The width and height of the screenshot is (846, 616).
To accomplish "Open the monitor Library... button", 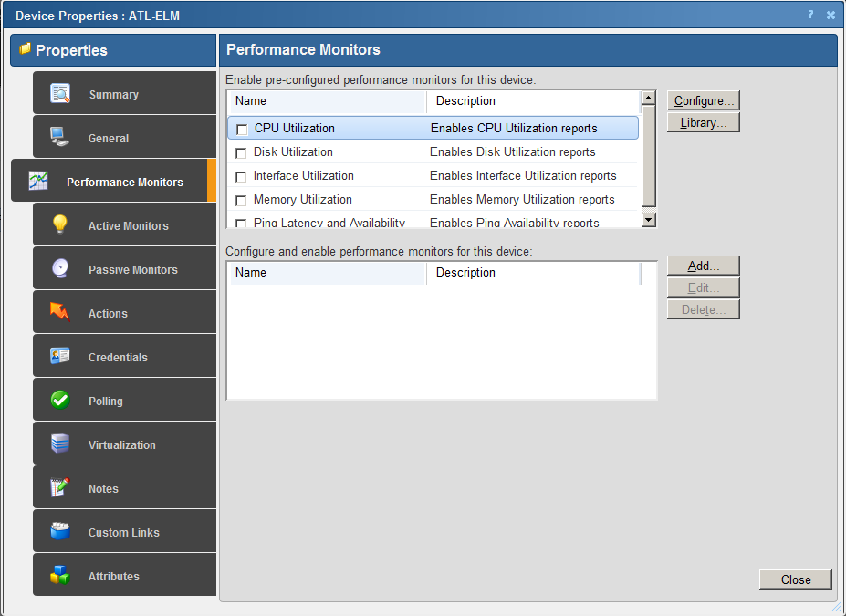I will point(703,122).
